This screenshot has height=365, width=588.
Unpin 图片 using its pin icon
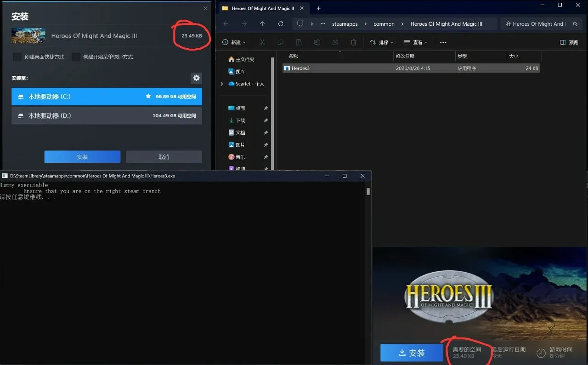[x=266, y=145]
